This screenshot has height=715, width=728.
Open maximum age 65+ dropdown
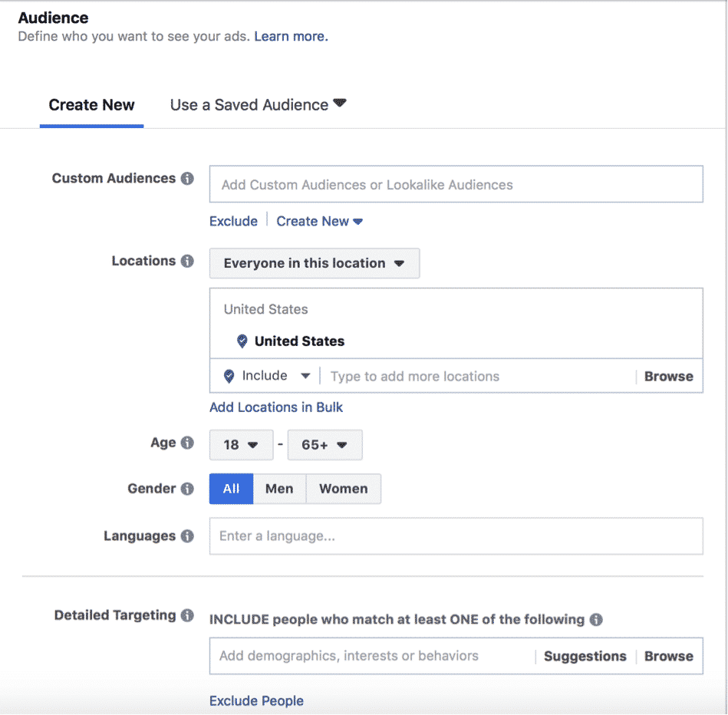[x=324, y=445]
